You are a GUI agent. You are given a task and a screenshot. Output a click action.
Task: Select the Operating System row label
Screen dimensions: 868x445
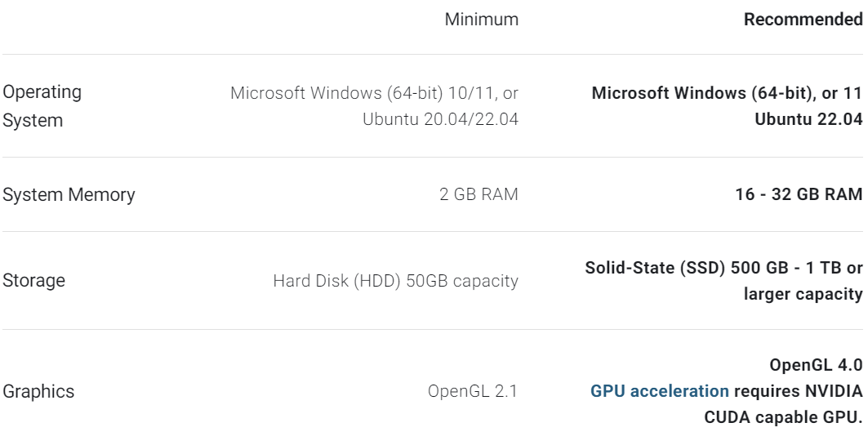[42, 106]
